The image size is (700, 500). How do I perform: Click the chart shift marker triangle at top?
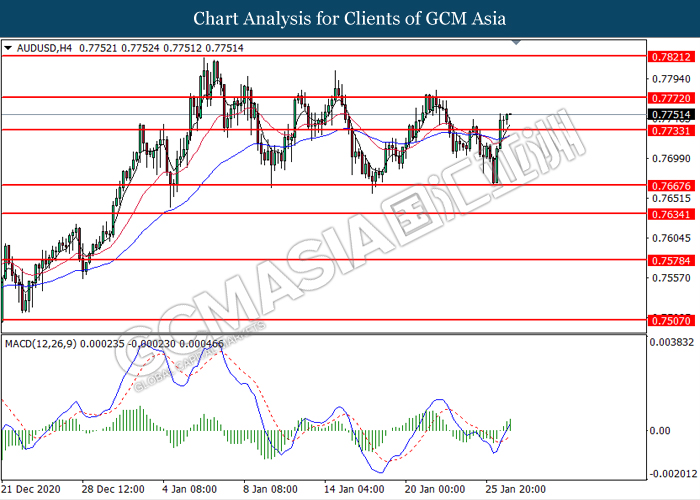pyautogui.click(x=516, y=42)
